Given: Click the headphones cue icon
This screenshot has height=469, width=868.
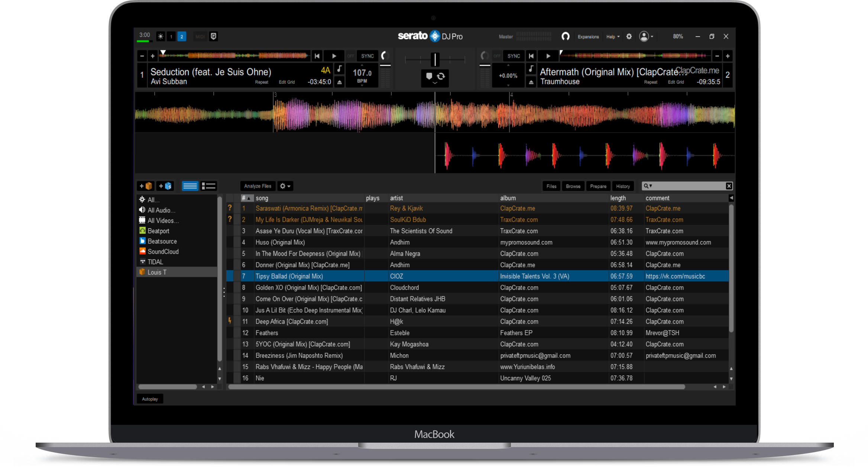Looking at the screenshot, I should tap(565, 36).
